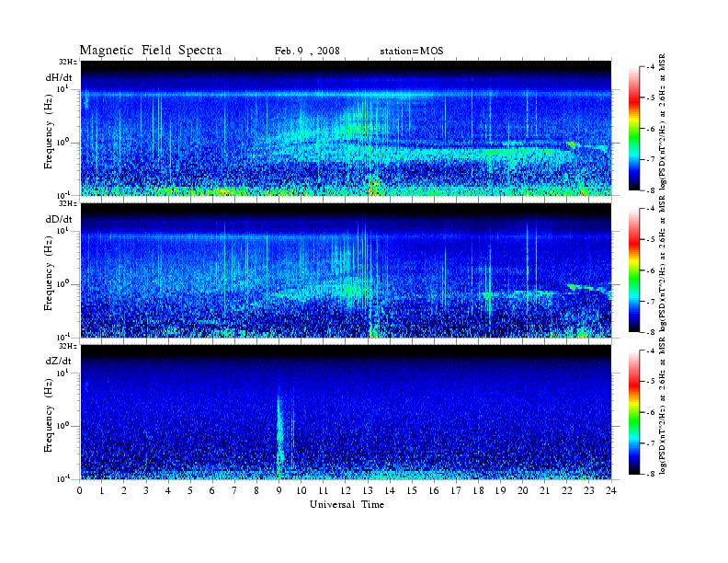Click the dD/dt spectrogram plot
Image resolution: width=728 pixels, height=563 pixels.
[346, 270]
